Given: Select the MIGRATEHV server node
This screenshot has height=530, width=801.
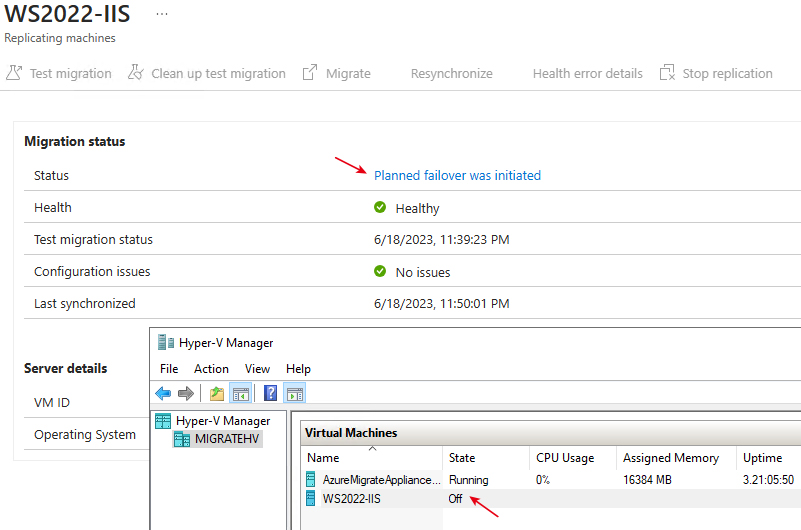Looking at the screenshot, I should [227, 439].
